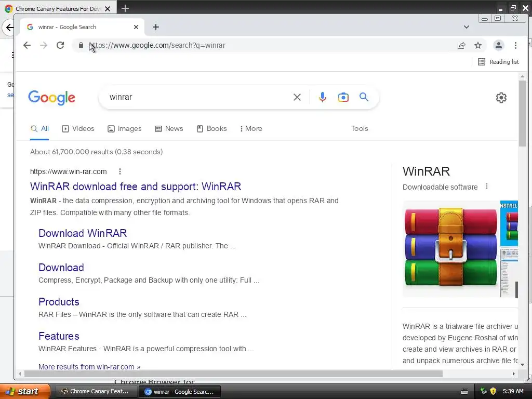The width and height of the screenshot is (532, 399).
Task: Click the About 61,700,000 results text
Action: (x=96, y=152)
